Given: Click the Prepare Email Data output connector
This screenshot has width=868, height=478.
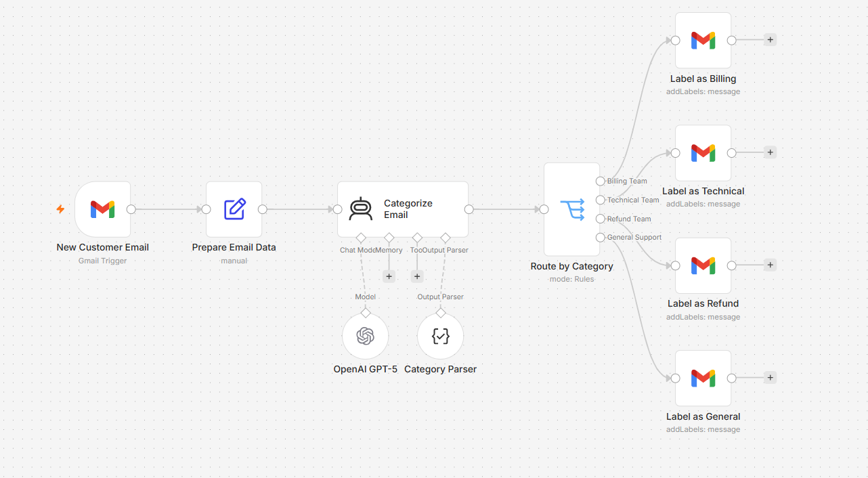Looking at the screenshot, I should point(263,209).
